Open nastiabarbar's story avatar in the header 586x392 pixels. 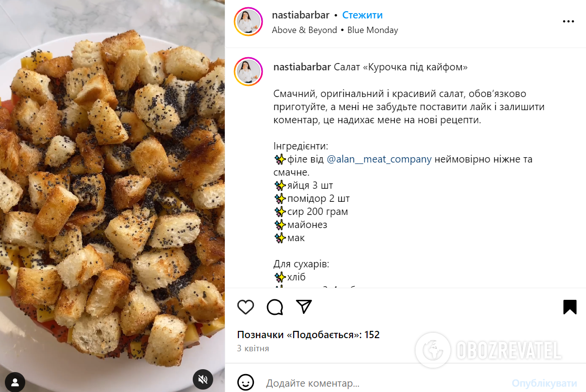coord(249,21)
